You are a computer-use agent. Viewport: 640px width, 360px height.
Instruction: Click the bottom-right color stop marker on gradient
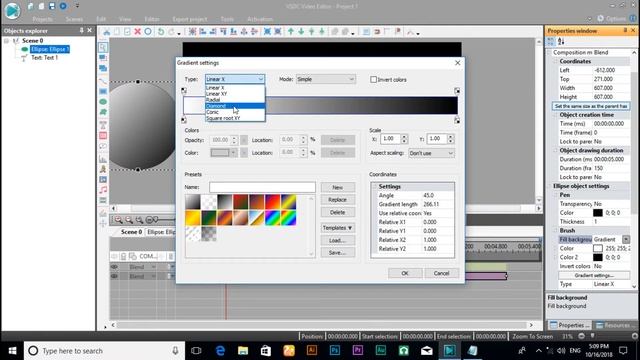457,120
